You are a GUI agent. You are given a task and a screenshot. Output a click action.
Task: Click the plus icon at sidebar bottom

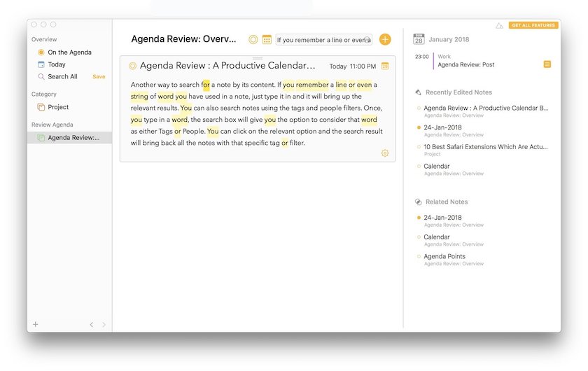coord(36,325)
